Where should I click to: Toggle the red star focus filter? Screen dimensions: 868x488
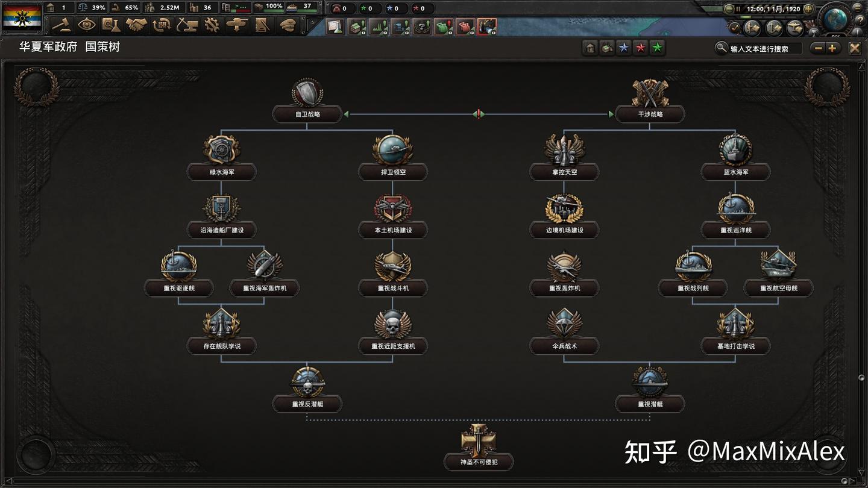click(641, 48)
